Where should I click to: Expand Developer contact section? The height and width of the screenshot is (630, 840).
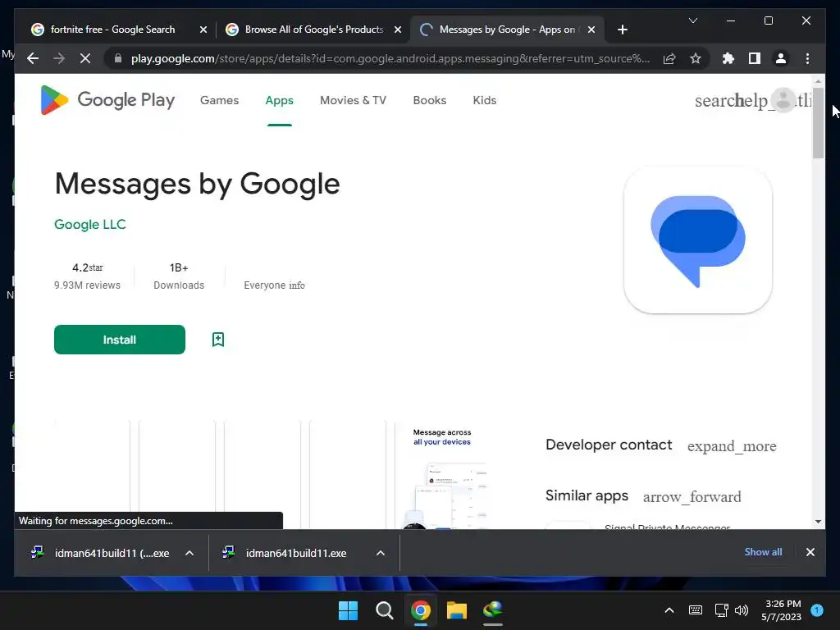732,445
